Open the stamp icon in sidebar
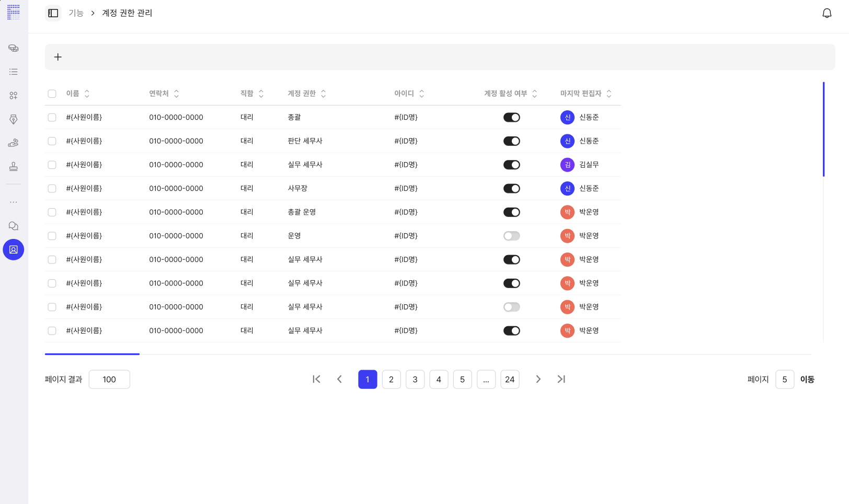Screen dimensions: 849x504 [14, 167]
